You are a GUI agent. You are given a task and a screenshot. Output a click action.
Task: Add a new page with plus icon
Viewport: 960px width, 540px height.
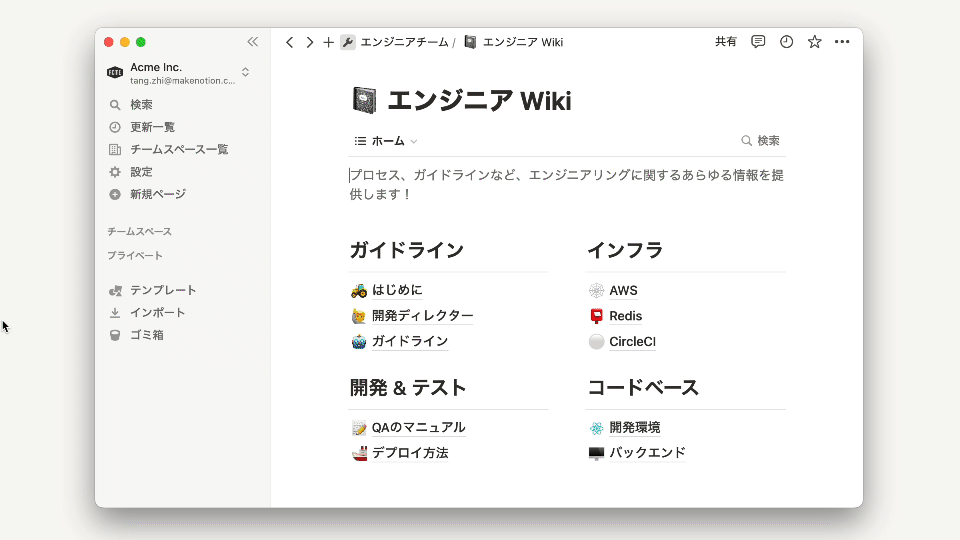[x=328, y=42]
